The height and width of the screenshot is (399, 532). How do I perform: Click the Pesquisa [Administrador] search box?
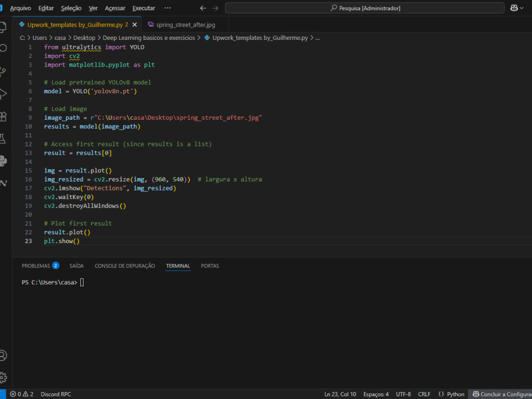pyautogui.click(x=365, y=8)
